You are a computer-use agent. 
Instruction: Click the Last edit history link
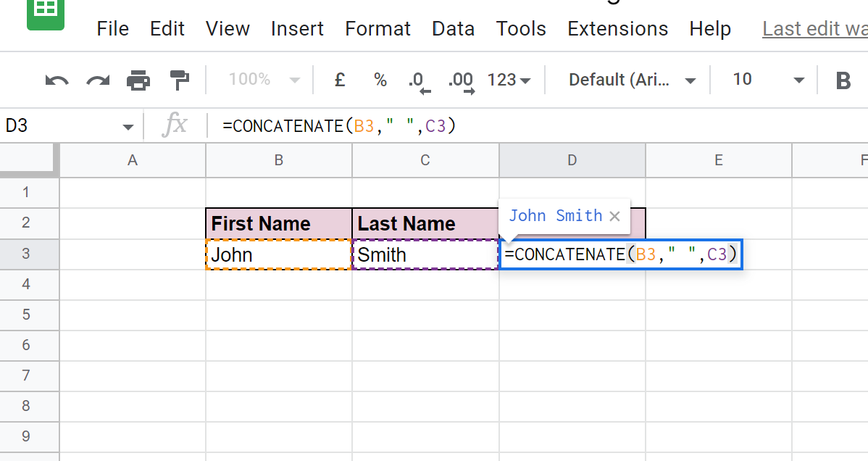point(813,28)
